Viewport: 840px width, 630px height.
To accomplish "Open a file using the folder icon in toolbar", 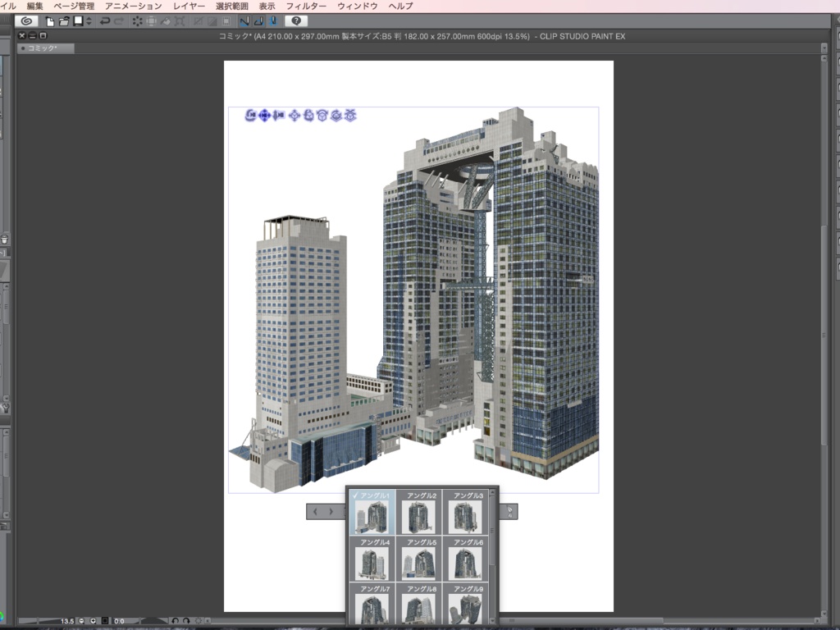I will point(63,20).
